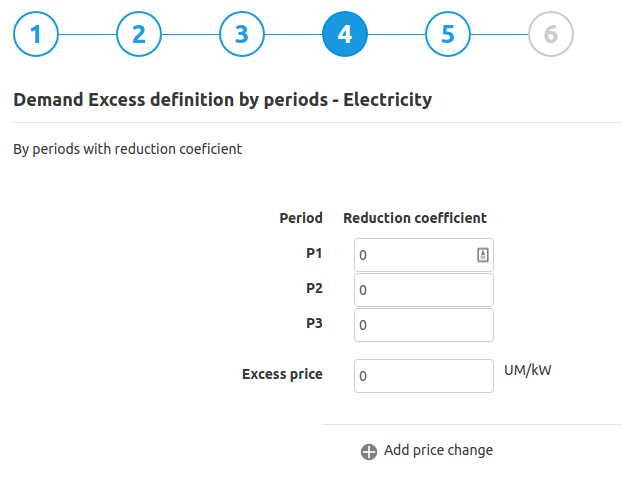The width and height of the screenshot is (622, 483).
Task: Jump to step 2 circle
Action: coord(139,34)
